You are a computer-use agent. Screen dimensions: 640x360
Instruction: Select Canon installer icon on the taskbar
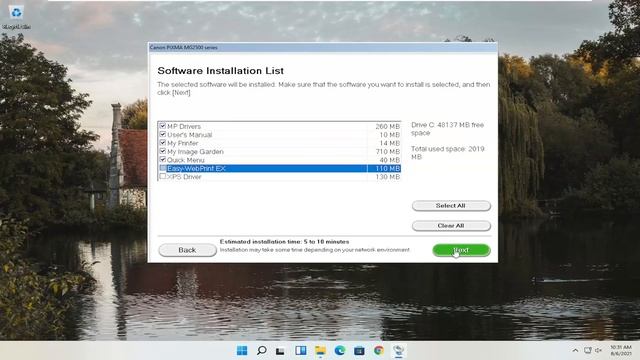pos(398,351)
